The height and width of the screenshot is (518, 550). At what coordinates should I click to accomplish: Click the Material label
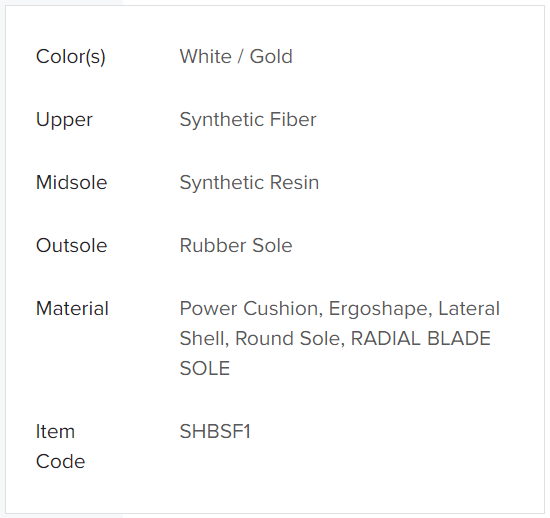point(72,309)
